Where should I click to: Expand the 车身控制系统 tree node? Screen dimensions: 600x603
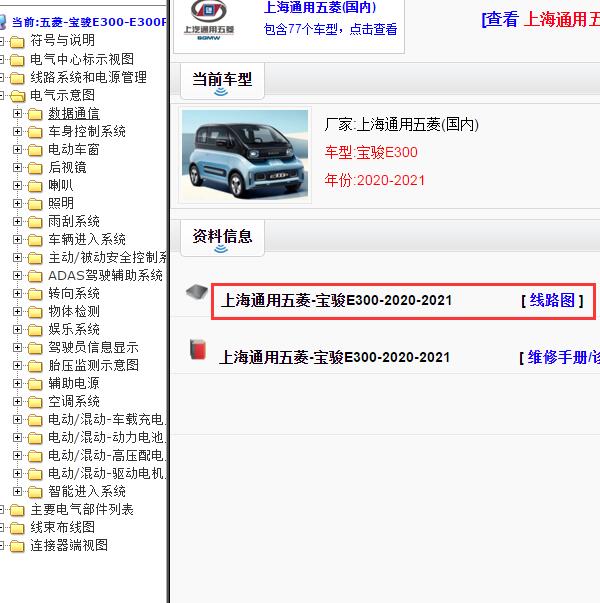point(17,132)
